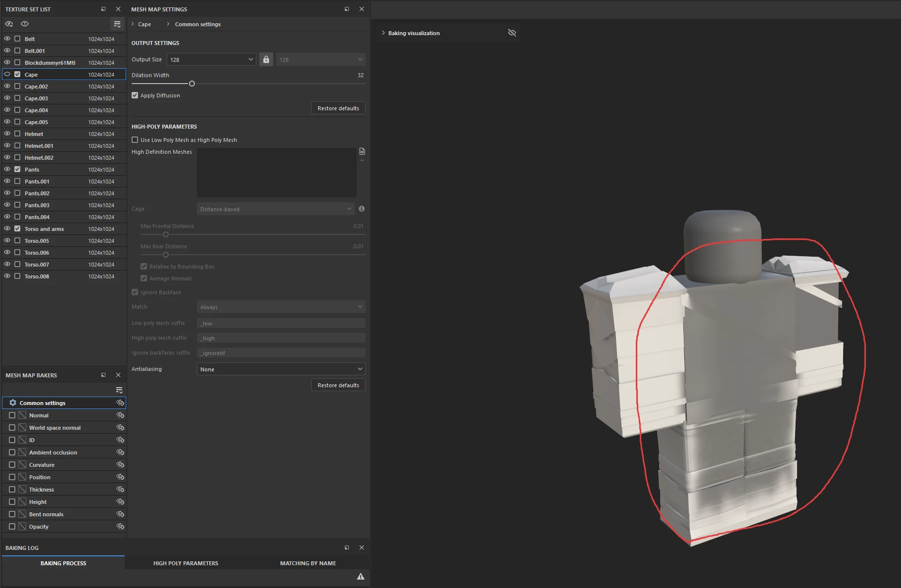Viewport: 901px width, 588px height.
Task: Toggle all texture sets visibility eye icon
Action: click(9, 24)
